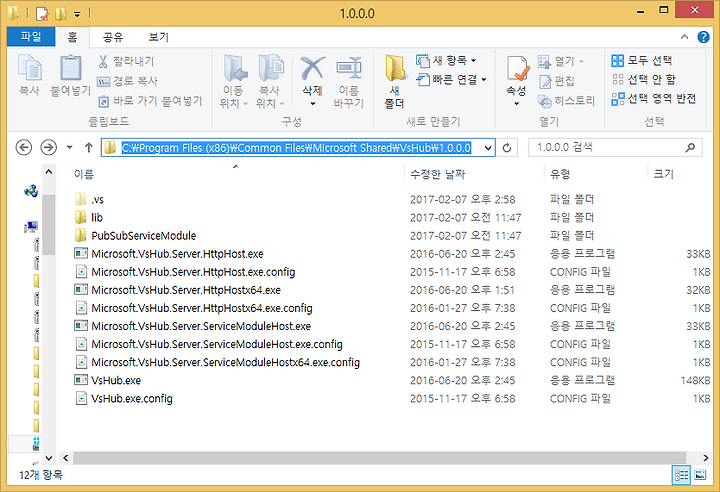The height and width of the screenshot is (492, 720).
Task: Sort by the 유형 (Type) column header
Action: pos(560,174)
